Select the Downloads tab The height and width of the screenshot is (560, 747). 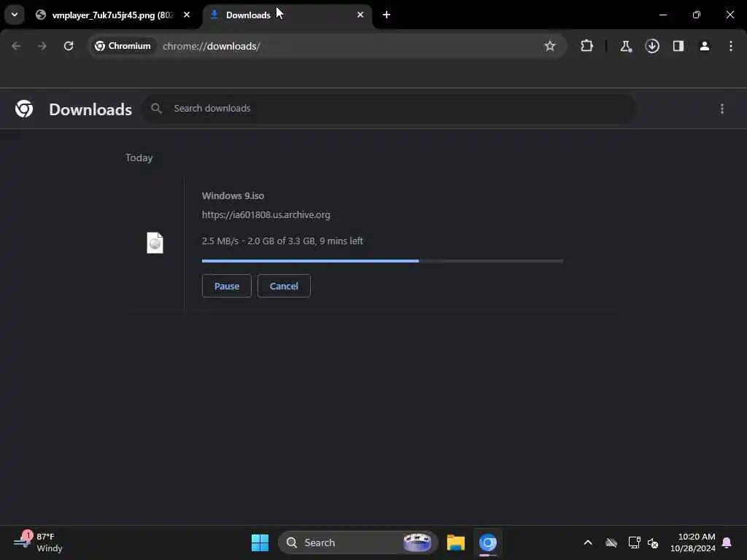287,15
